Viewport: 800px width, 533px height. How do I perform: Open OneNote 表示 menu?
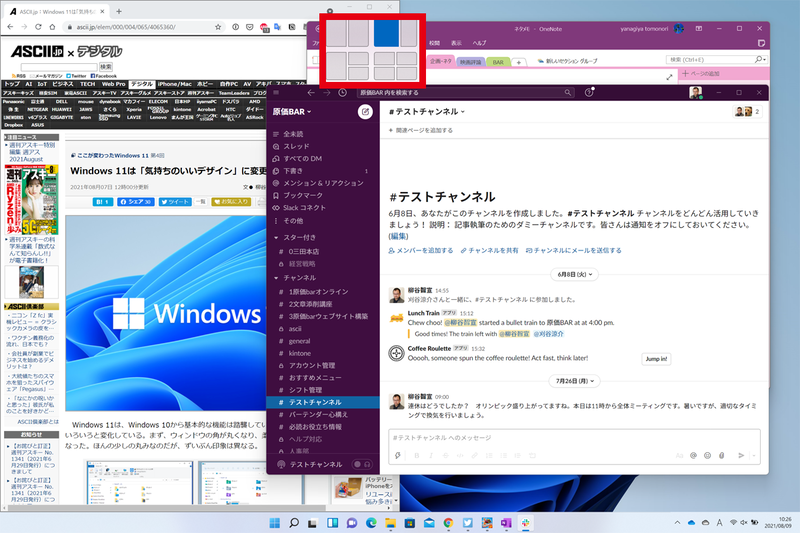[456, 43]
